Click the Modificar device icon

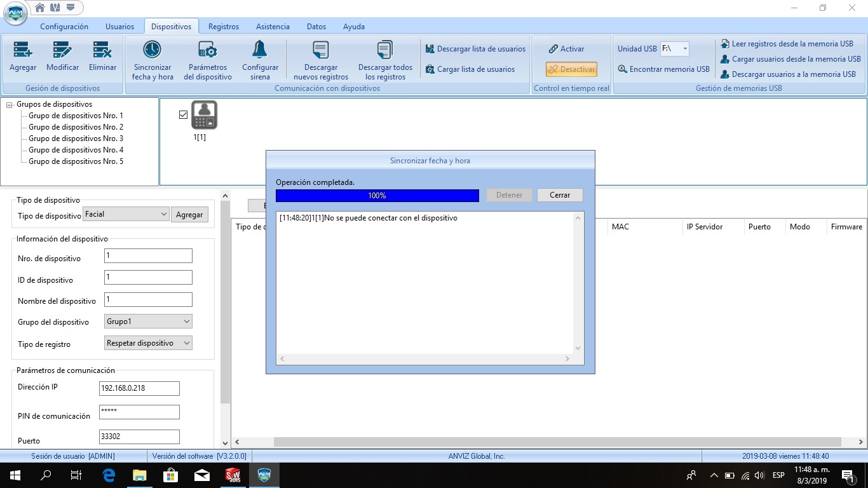pos(62,50)
